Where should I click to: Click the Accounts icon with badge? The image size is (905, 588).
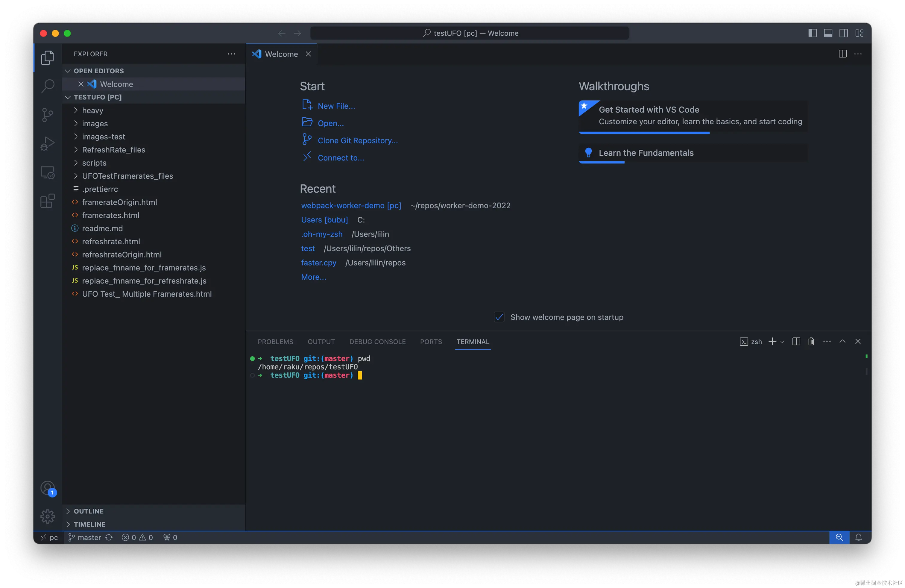click(47, 488)
